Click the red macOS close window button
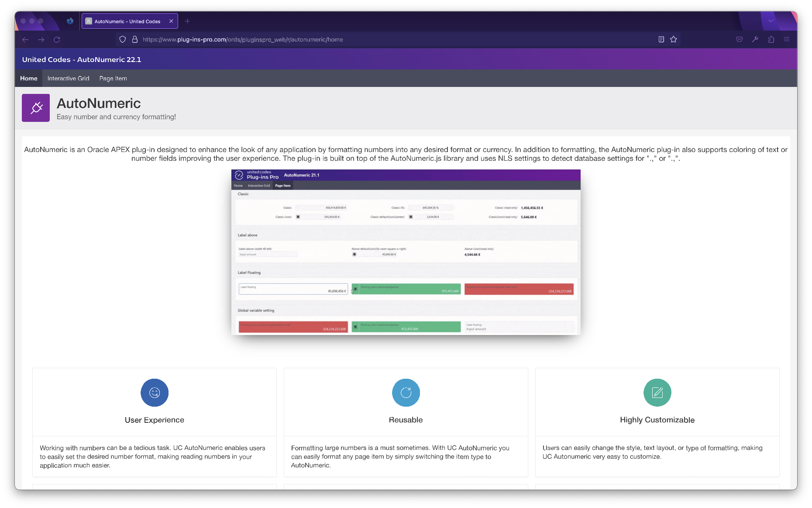 [x=23, y=21]
